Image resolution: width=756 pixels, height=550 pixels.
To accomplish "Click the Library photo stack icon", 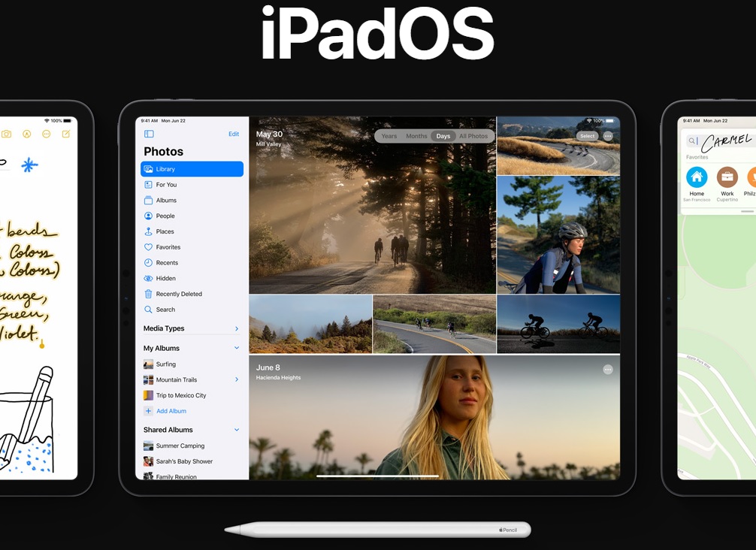I will (149, 169).
